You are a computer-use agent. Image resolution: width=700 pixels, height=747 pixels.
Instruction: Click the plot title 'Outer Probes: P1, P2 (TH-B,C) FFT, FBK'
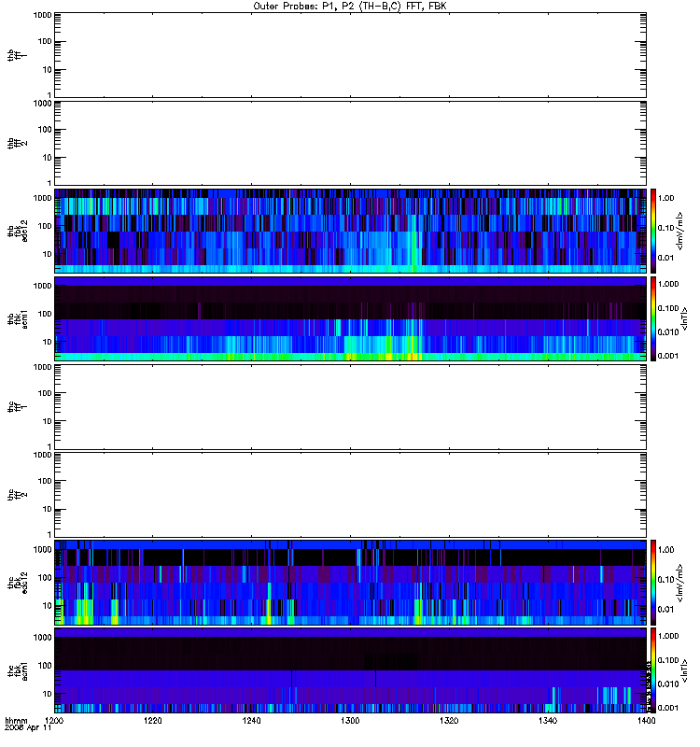350,7
